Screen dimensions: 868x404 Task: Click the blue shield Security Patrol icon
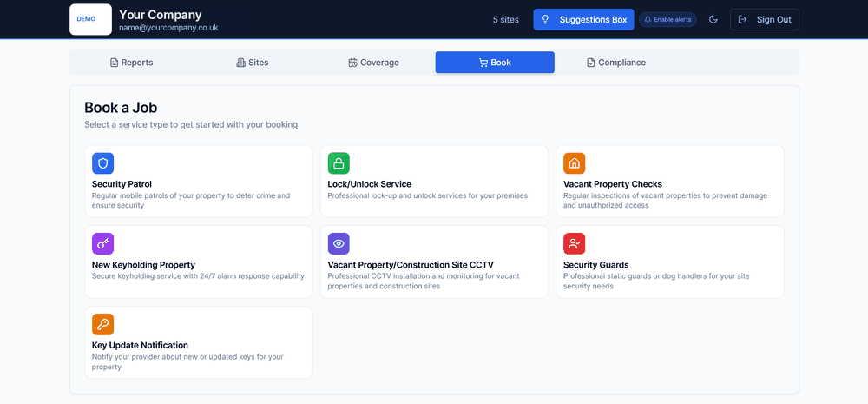pos(103,163)
